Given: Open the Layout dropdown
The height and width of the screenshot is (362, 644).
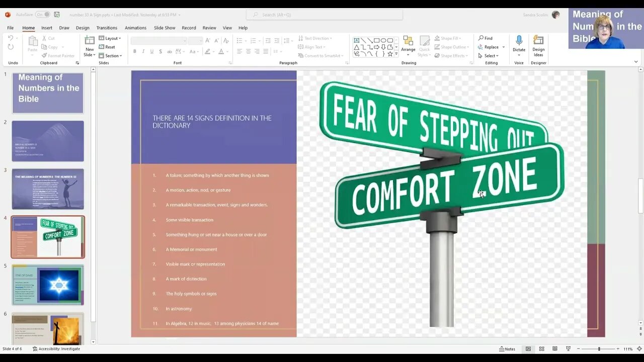Looking at the screenshot, I should (x=110, y=38).
